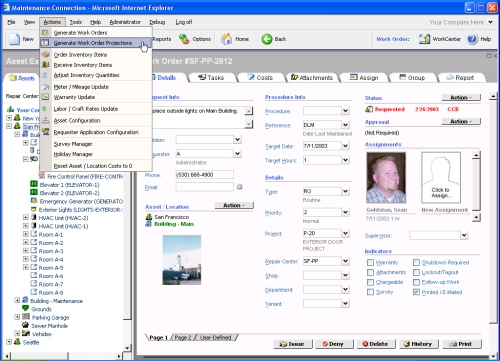Viewport: 500px width, 361px height.
Task: Click the San Francisco location icon in Asset/Location
Action: 149,217
